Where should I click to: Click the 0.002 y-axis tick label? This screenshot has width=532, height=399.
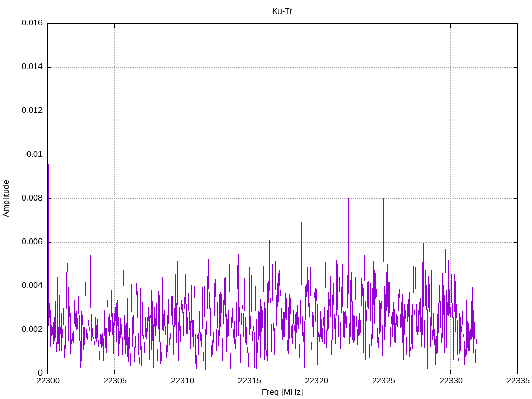(32, 329)
